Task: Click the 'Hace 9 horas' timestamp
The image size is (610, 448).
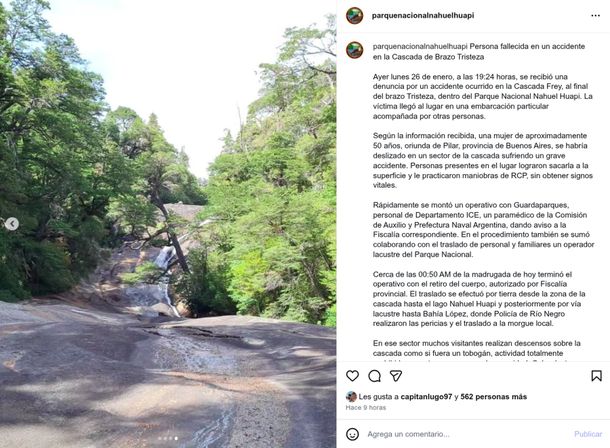Action: click(x=366, y=408)
